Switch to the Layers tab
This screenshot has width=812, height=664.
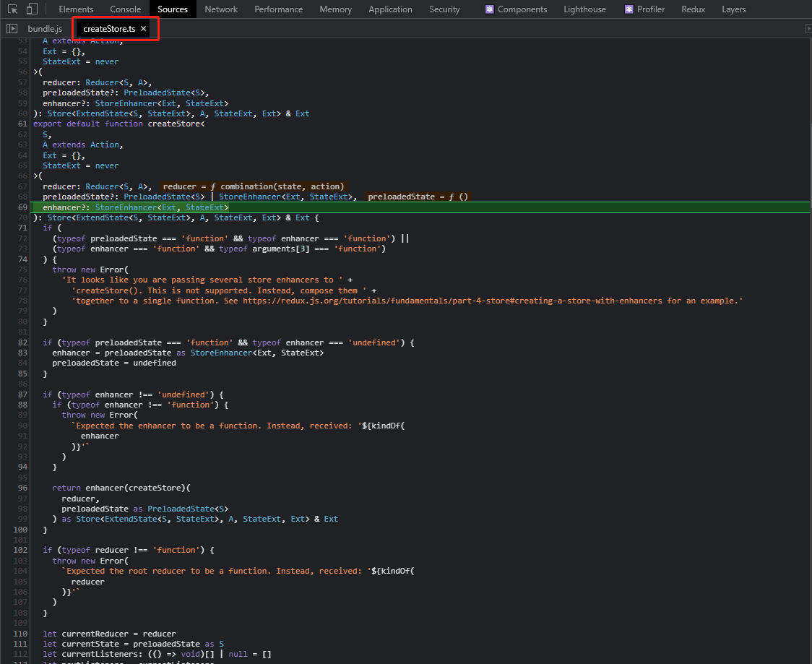[734, 9]
